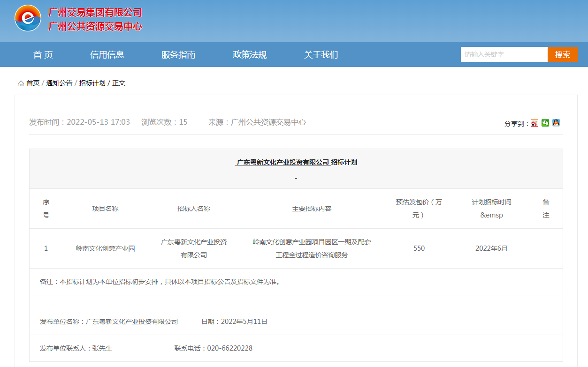The height and width of the screenshot is (367, 588).
Task: Click project name 岭南文化创意产业园
Action: (106, 248)
